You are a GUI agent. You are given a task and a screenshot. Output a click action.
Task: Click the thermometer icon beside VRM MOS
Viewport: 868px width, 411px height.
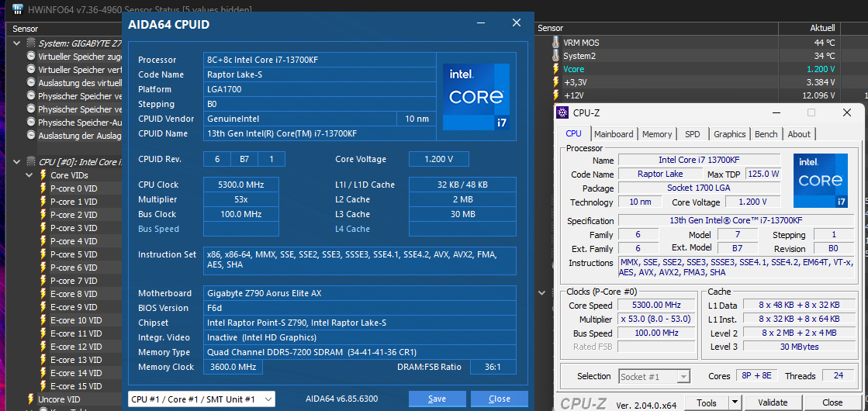tap(556, 42)
